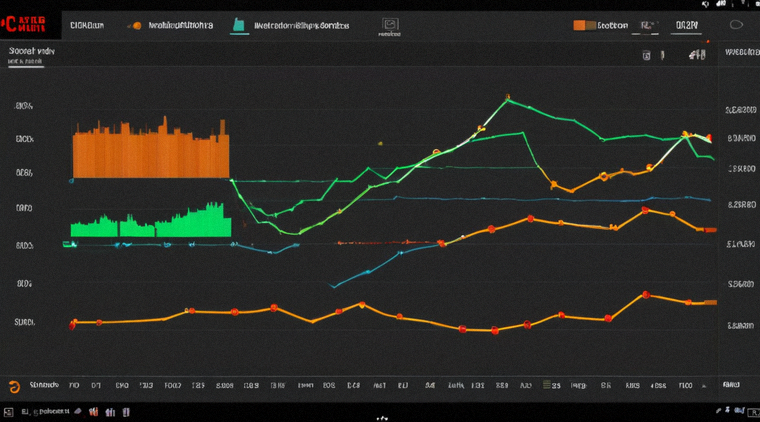This screenshot has width=760, height=422.
Task: Click the bar-chart settings icon above chart
Action: (697, 55)
